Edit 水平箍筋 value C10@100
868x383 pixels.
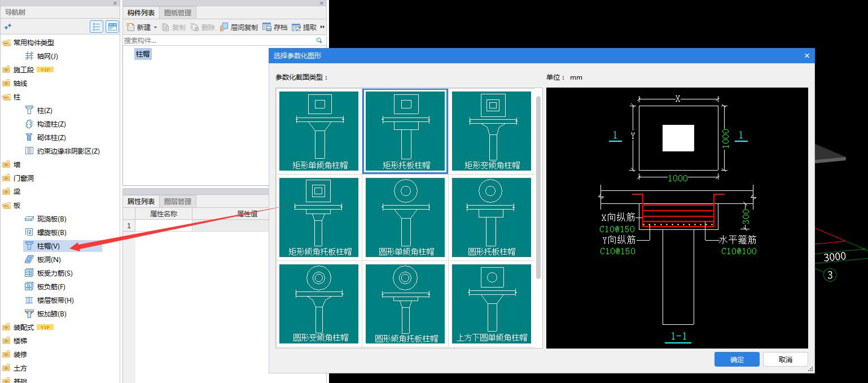[739, 251]
